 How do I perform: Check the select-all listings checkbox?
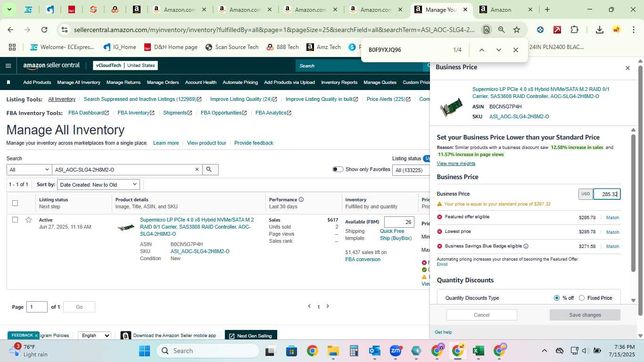point(15,203)
